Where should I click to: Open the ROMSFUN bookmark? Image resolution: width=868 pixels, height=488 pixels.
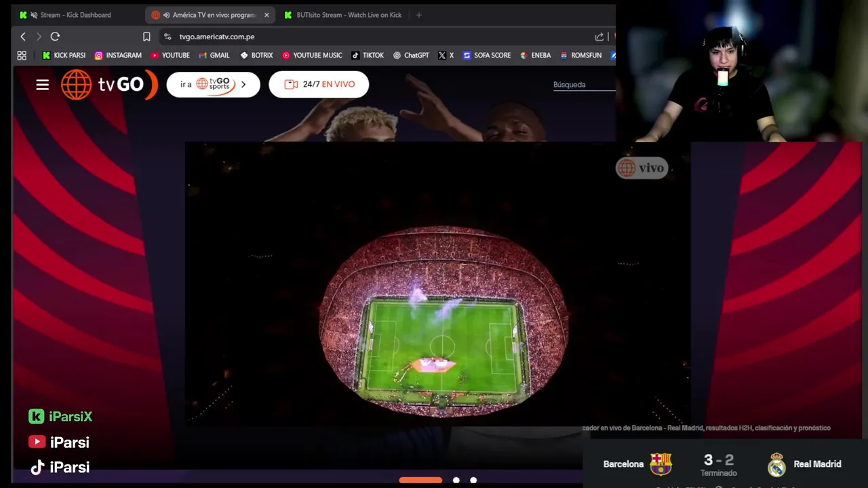(581, 56)
